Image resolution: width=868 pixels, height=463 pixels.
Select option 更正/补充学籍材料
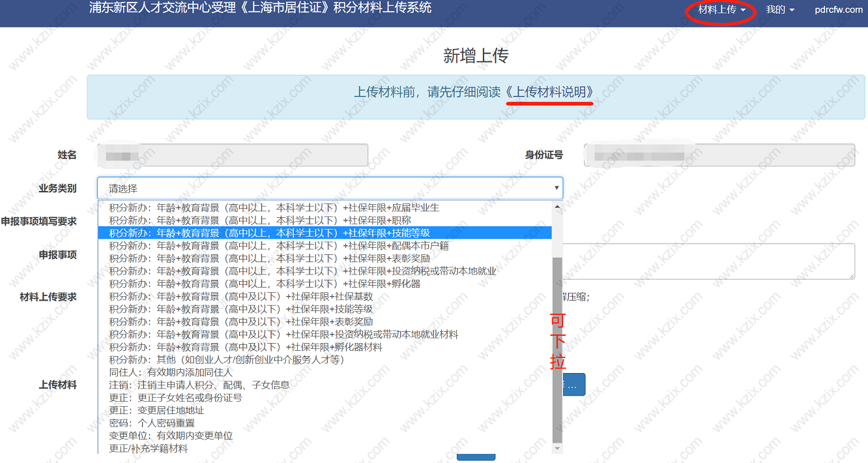325,448
